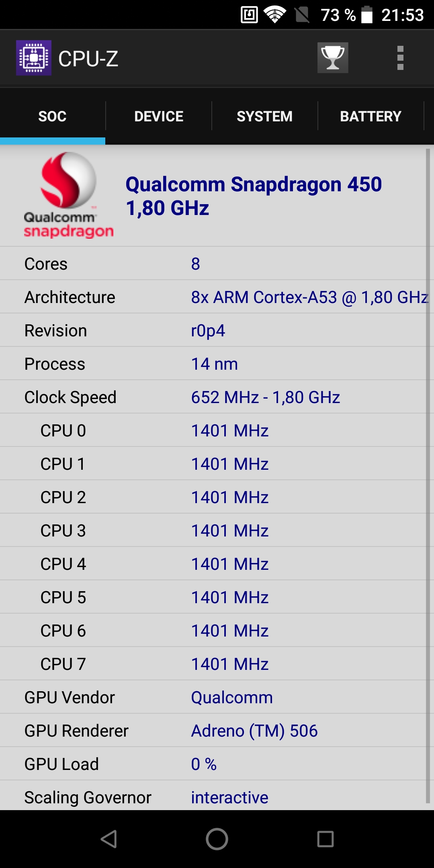Tap the NFC status bar icon

tap(250, 15)
